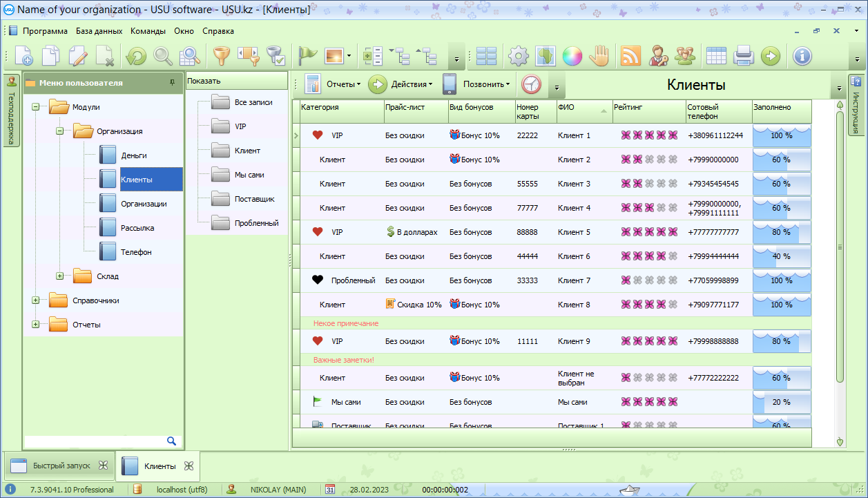Click the edit record pencil icon

click(77, 56)
